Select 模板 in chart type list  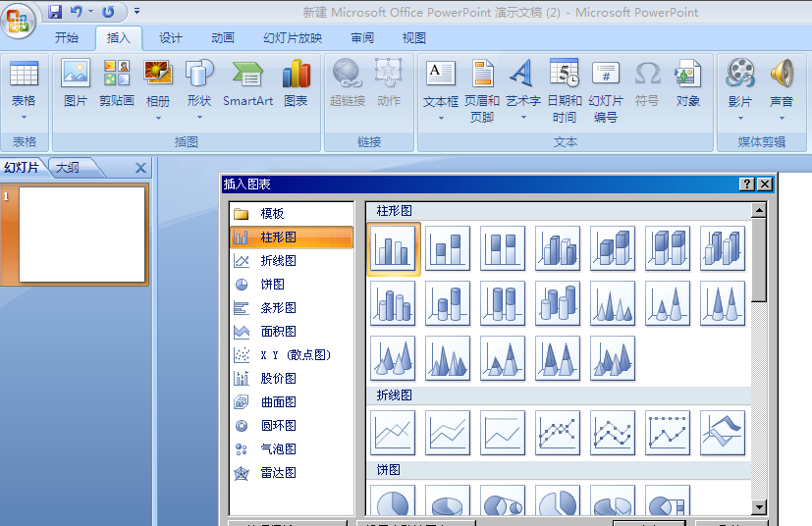click(291, 213)
